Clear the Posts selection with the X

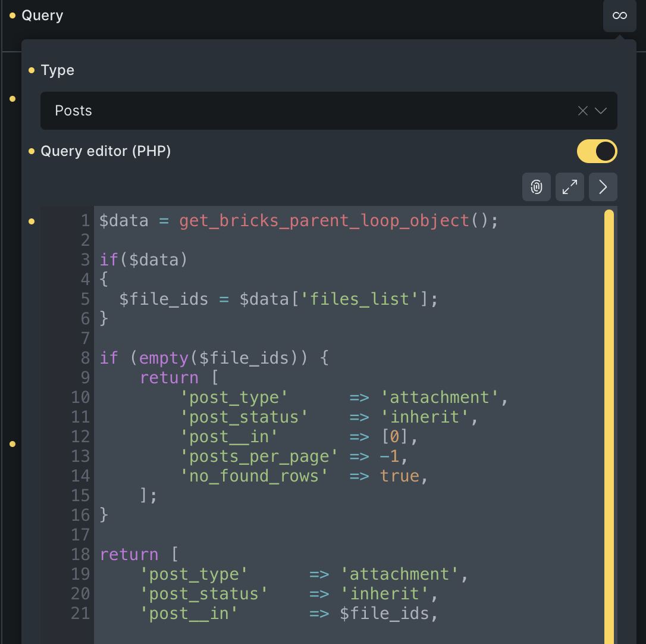point(583,111)
